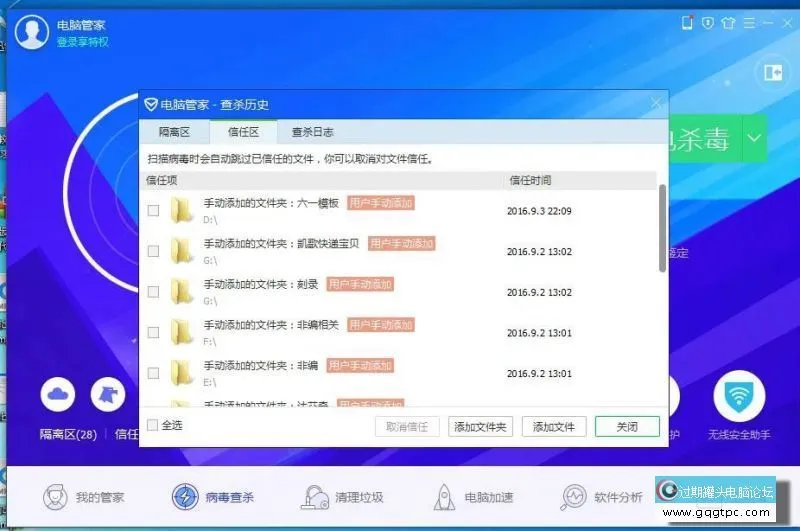
Task: Click the 电脑管家 title text at top left
Action: coord(81,25)
